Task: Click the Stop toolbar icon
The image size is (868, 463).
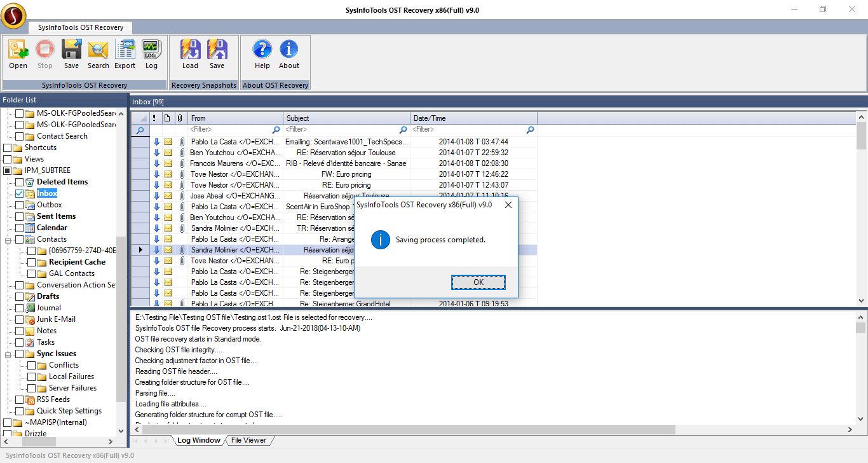Action: pos(45,54)
